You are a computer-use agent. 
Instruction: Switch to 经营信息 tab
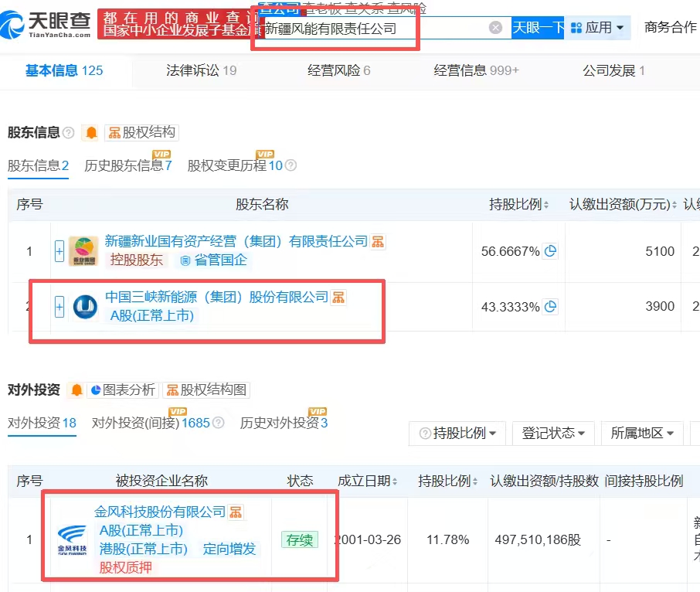(476, 70)
